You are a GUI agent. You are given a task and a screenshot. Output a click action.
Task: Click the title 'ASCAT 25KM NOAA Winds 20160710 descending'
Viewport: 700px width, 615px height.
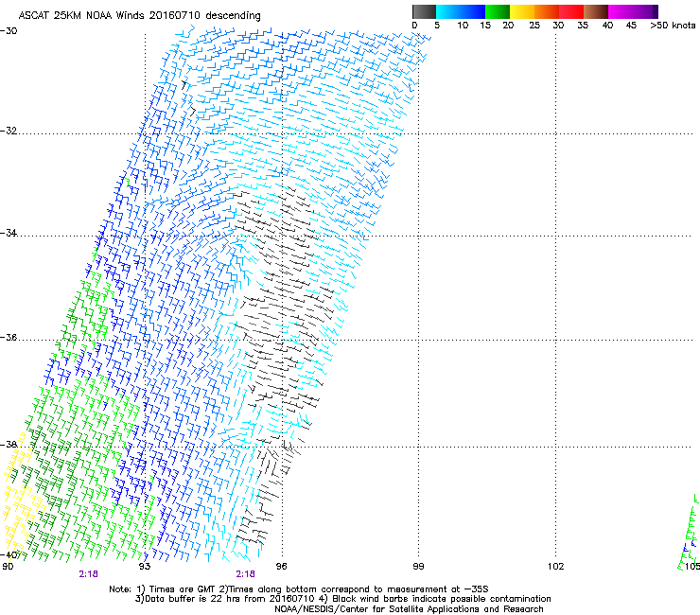click(139, 16)
